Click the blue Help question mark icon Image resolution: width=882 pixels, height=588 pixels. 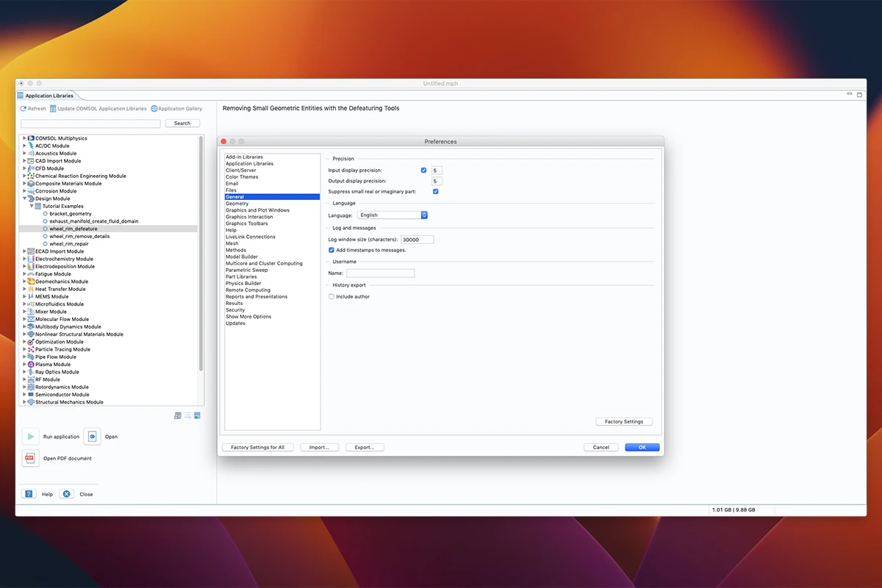29,494
